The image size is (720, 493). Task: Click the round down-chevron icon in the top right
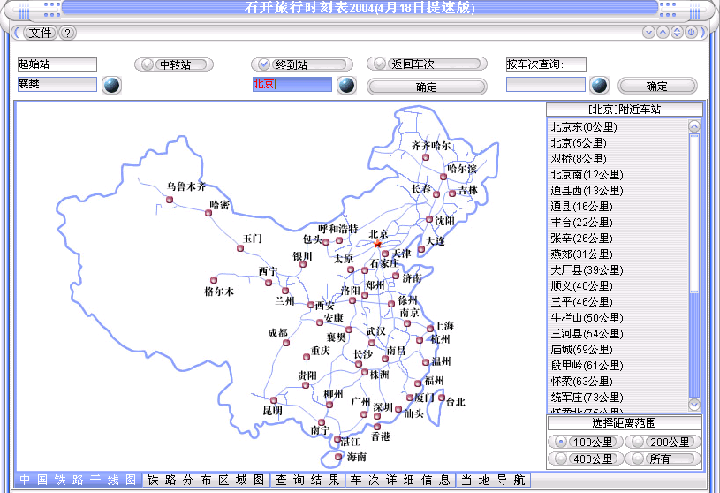click(x=648, y=32)
